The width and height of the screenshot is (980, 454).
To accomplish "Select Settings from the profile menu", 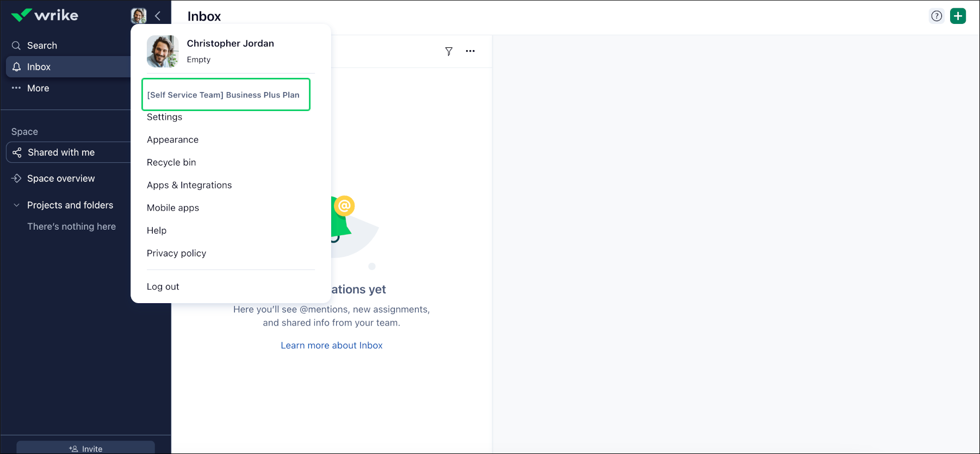I will click(164, 117).
